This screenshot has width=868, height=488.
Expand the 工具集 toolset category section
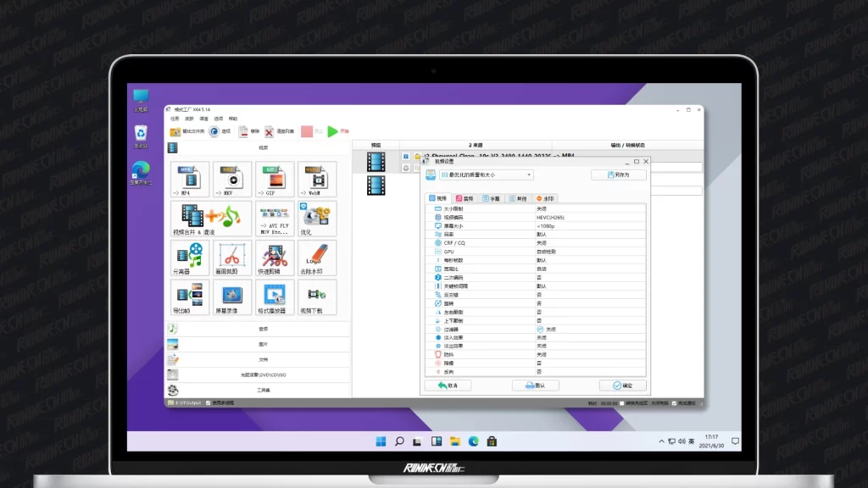pyautogui.click(x=263, y=390)
